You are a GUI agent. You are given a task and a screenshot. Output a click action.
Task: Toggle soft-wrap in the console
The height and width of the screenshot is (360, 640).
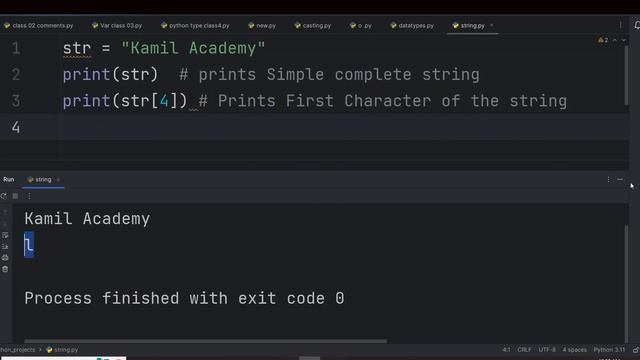[x=5, y=235]
